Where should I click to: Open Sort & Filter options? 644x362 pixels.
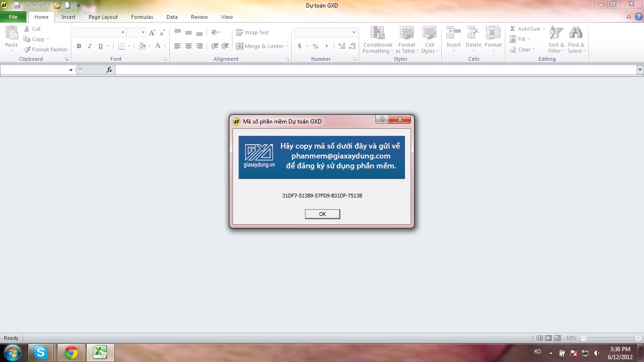[556, 40]
